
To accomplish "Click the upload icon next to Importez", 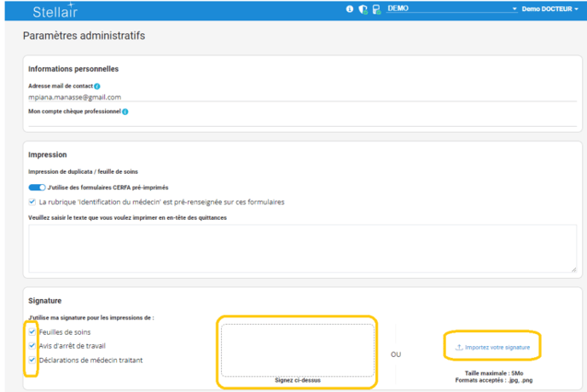I will (459, 347).
